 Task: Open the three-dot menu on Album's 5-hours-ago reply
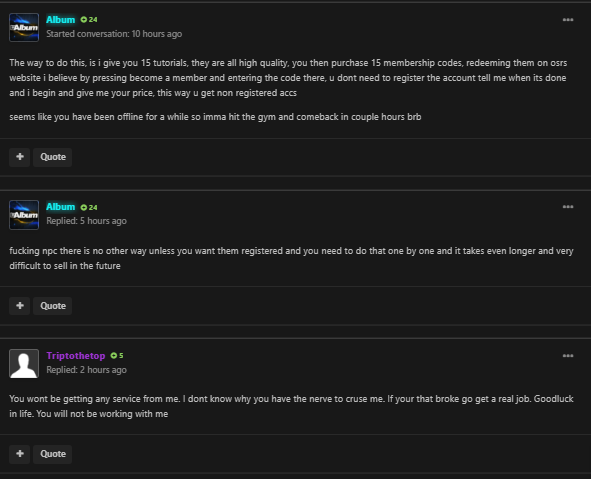coord(568,207)
